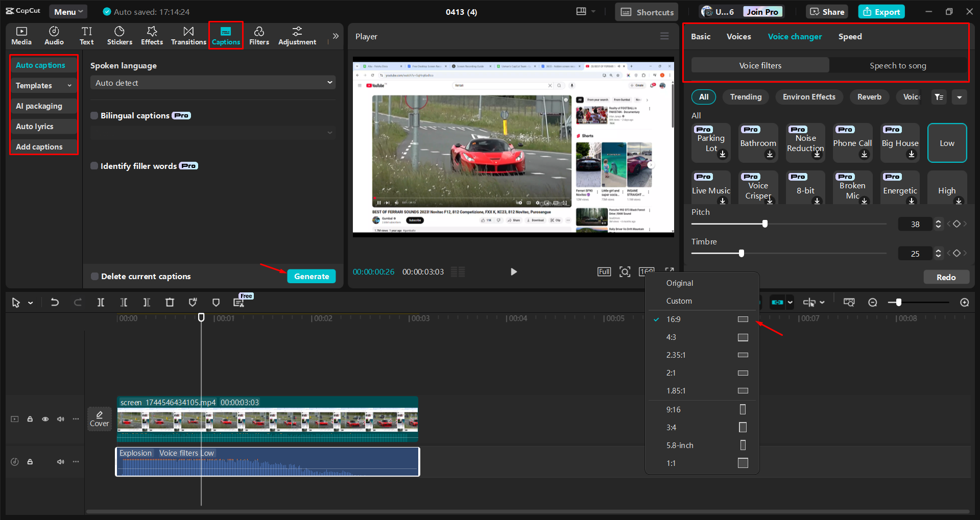Screen dimensions: 980x520
Task: Click the Timbre slider
Action: [742, 253]
